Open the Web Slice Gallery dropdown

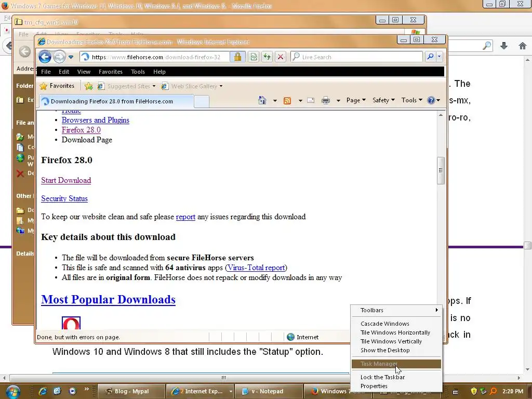click(x=192, y=86)
